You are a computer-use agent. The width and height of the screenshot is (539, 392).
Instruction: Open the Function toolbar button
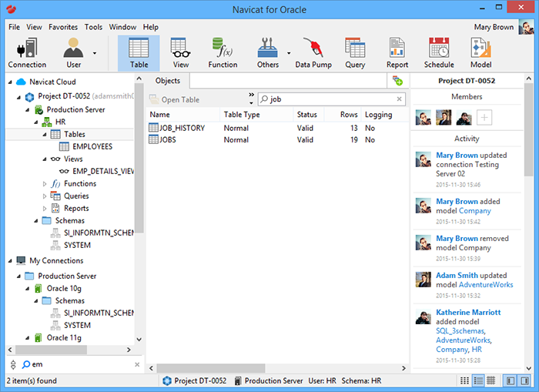(x=223, y=53)
